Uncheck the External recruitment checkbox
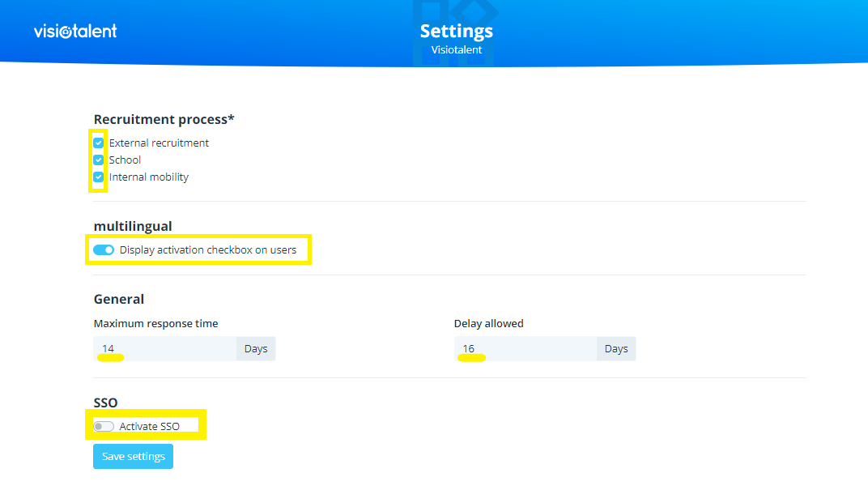 99,143
